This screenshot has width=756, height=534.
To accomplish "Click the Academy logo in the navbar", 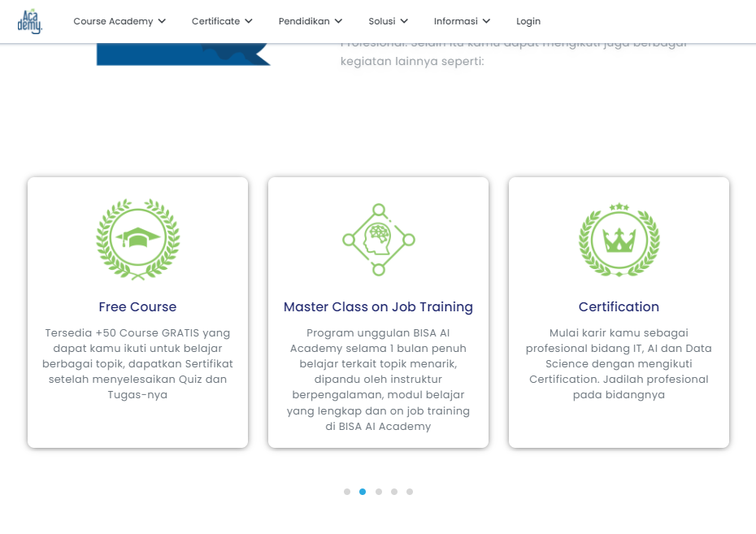I will point(29,21).
